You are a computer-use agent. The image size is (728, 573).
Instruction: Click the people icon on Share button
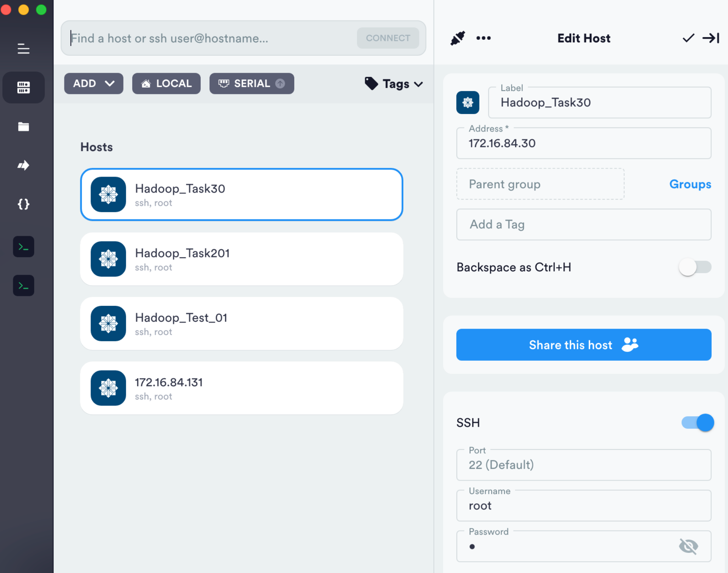pos(630,344)
